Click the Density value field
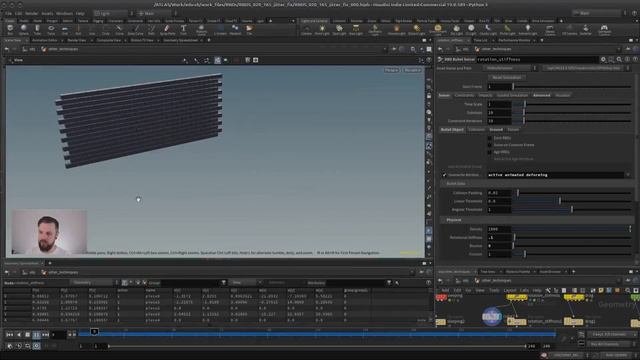 [499, 229]
